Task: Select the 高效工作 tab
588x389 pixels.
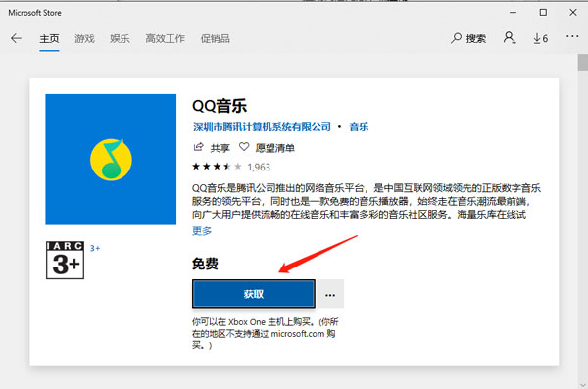Action: (165, 38)
